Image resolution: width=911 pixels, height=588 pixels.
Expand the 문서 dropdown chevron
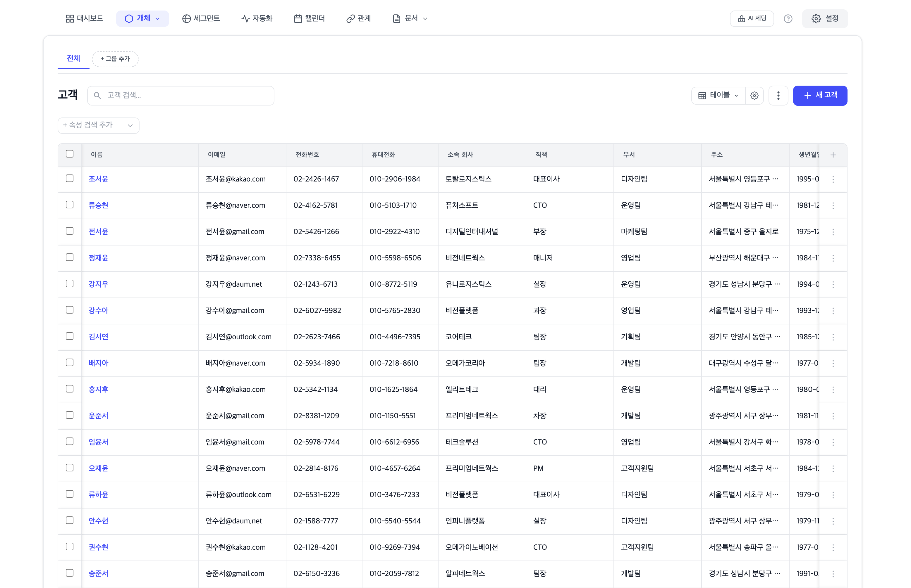(x=425, y=18)
